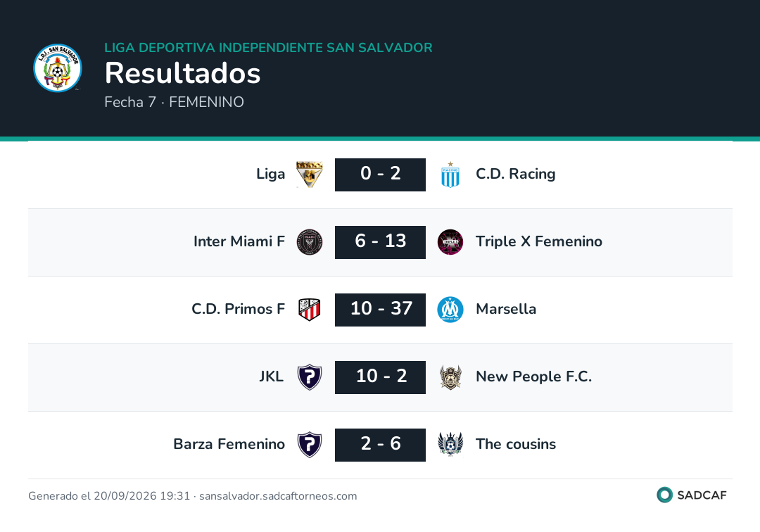This screenshot has width=760, height=532.
Task: Click the Marsella club logo
Action: coord(450,310)
